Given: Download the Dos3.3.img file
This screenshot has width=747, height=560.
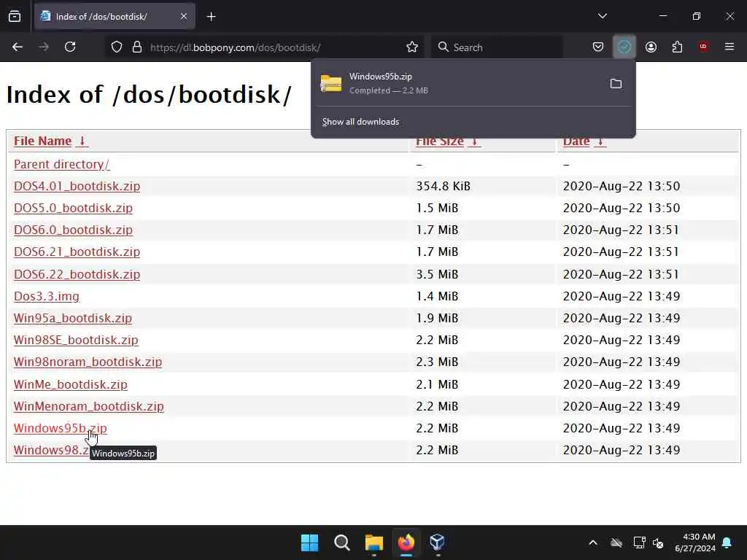Looking at the screenshot, I should click(x=46, y=296).
